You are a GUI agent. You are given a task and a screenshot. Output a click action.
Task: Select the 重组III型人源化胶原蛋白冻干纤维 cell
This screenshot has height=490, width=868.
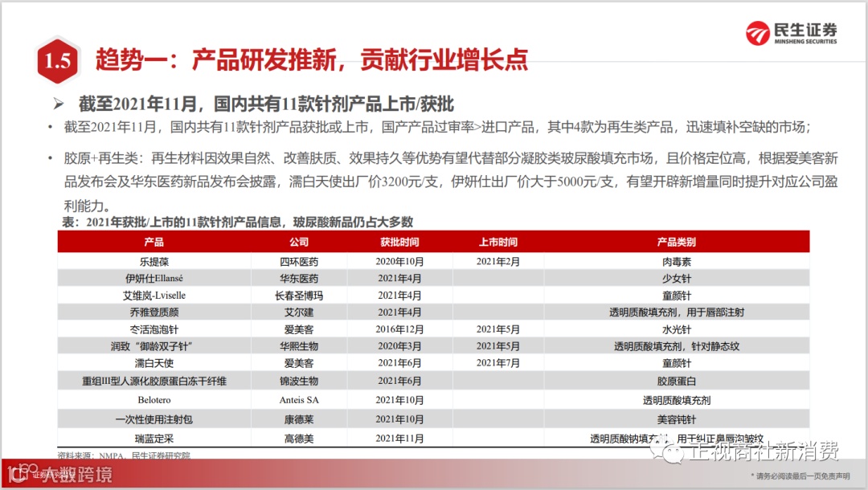pyautogui.click(x=154, y=381)
